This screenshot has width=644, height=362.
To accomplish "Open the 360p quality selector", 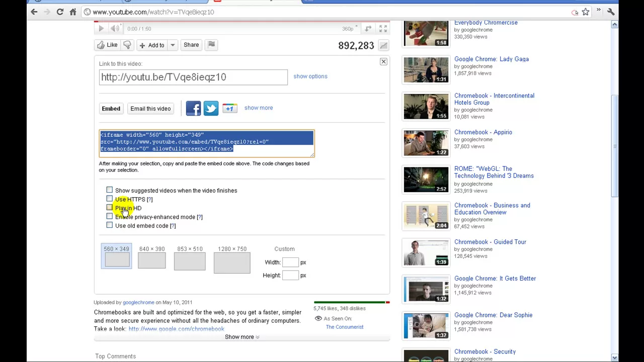I will click(x=349, y=29).
